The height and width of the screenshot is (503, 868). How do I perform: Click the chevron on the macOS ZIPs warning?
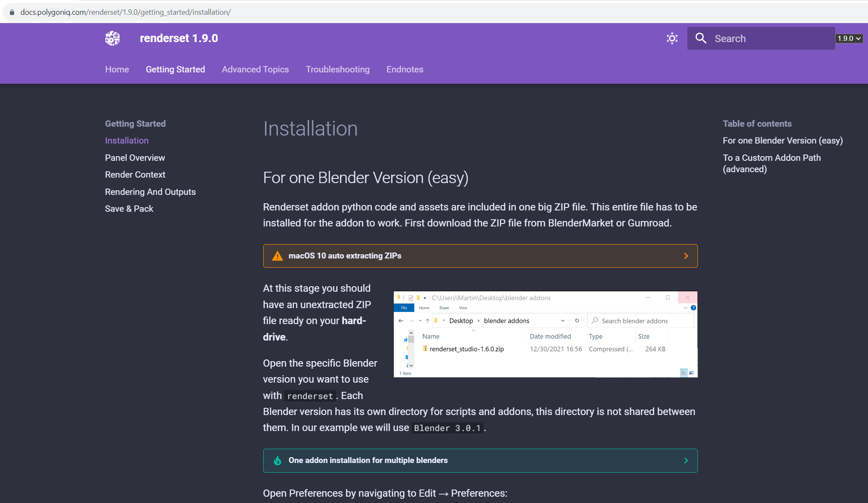[686, 255]
